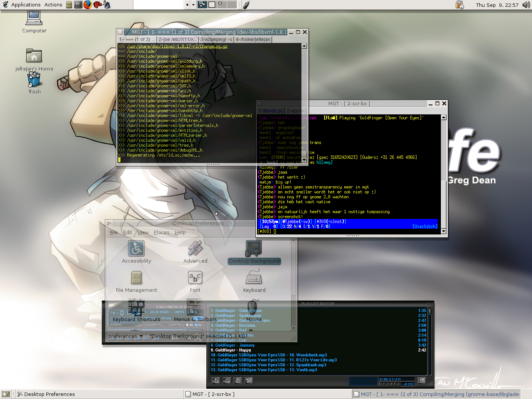Image resolution: width=532 pixels, height=399 pixels.
Task: Open the File menu in Desktop Preferences
Action: [x=114, y=232]
